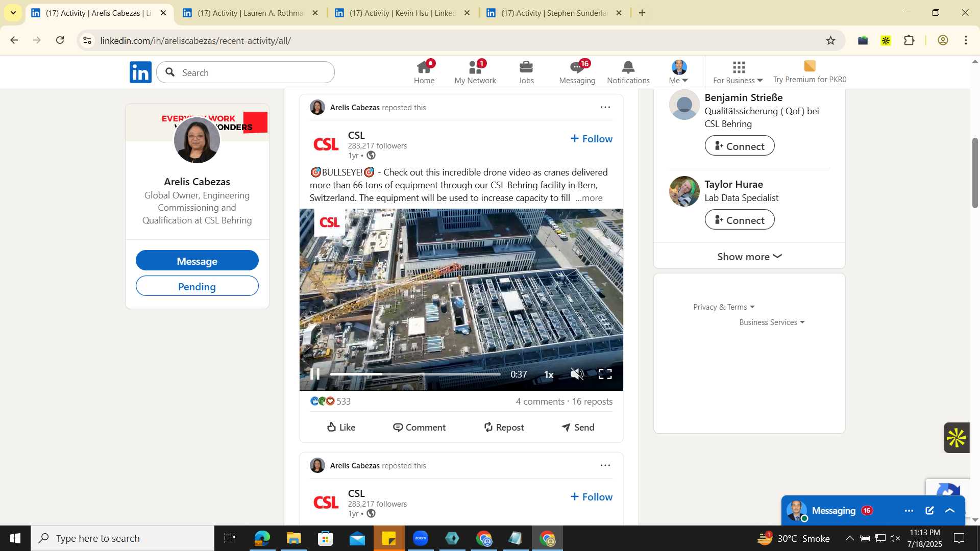Follow CSL on the second post

pos(591,497)
